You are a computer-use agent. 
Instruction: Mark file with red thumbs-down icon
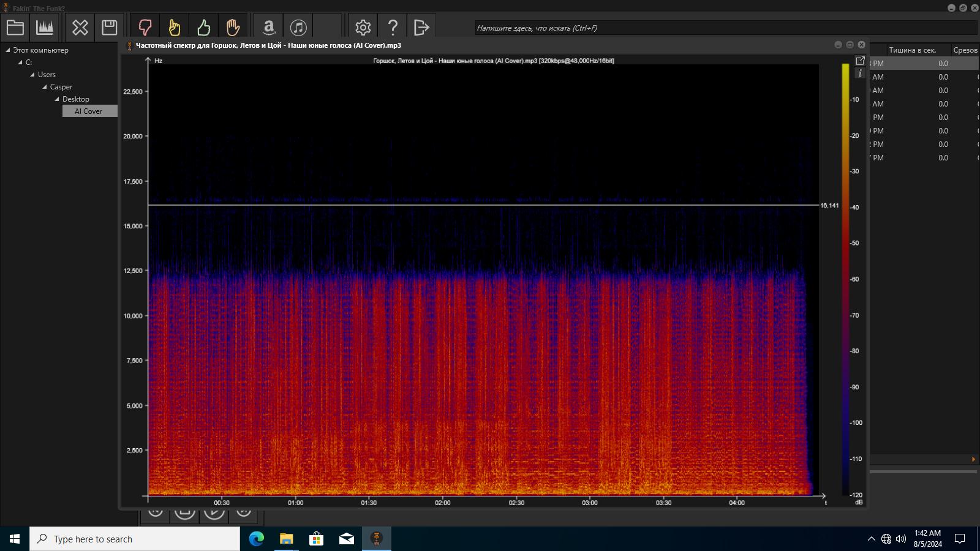point(145,28)
